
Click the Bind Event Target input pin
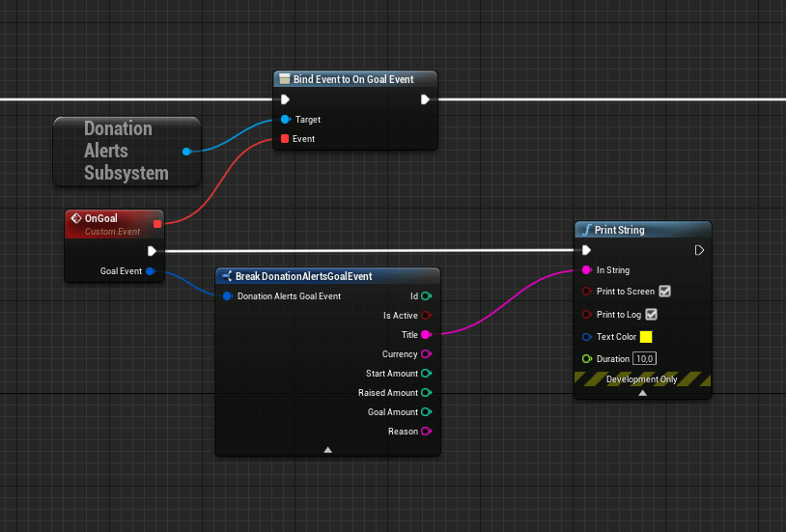click(x=285, y=120)
